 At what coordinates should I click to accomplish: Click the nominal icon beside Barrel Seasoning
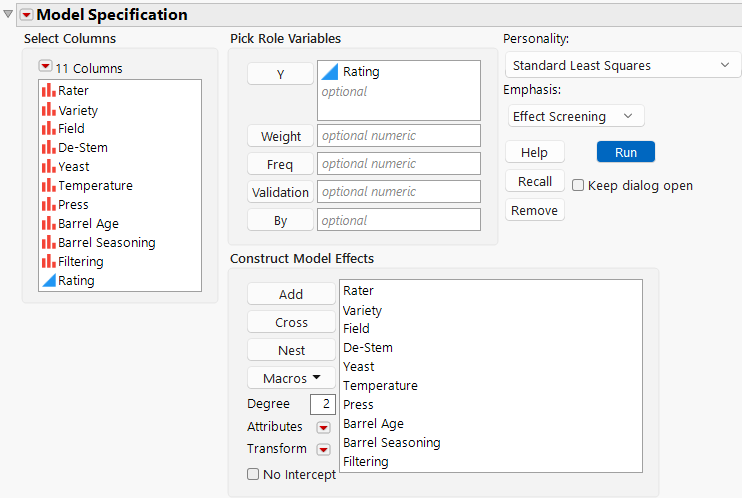click(x=48, y=243)
